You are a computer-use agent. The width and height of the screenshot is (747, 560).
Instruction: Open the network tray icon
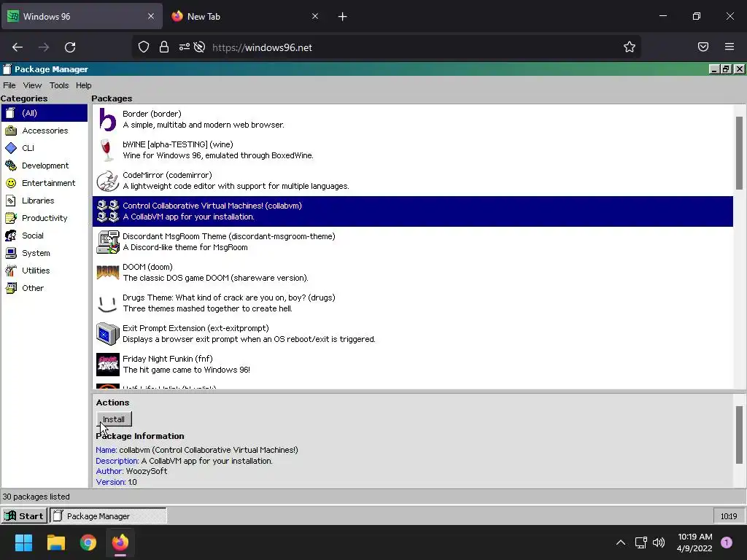[x=640, y=542]
